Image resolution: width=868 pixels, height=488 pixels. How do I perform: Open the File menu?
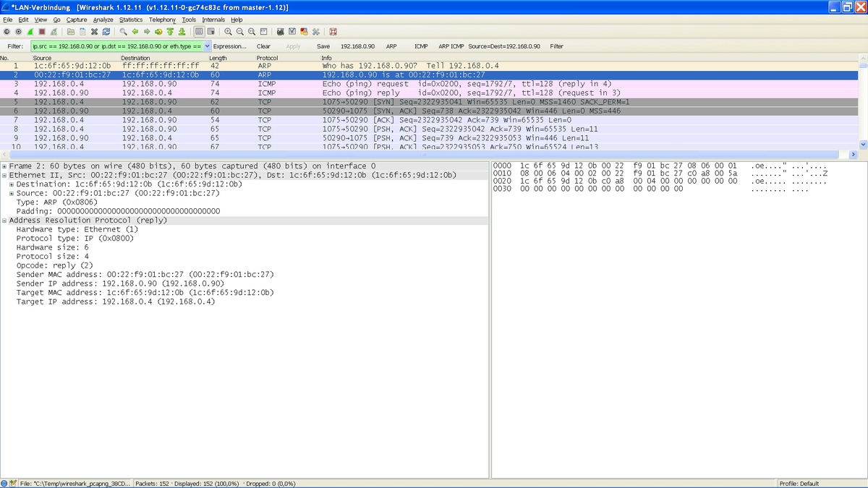tap(8, 20)
